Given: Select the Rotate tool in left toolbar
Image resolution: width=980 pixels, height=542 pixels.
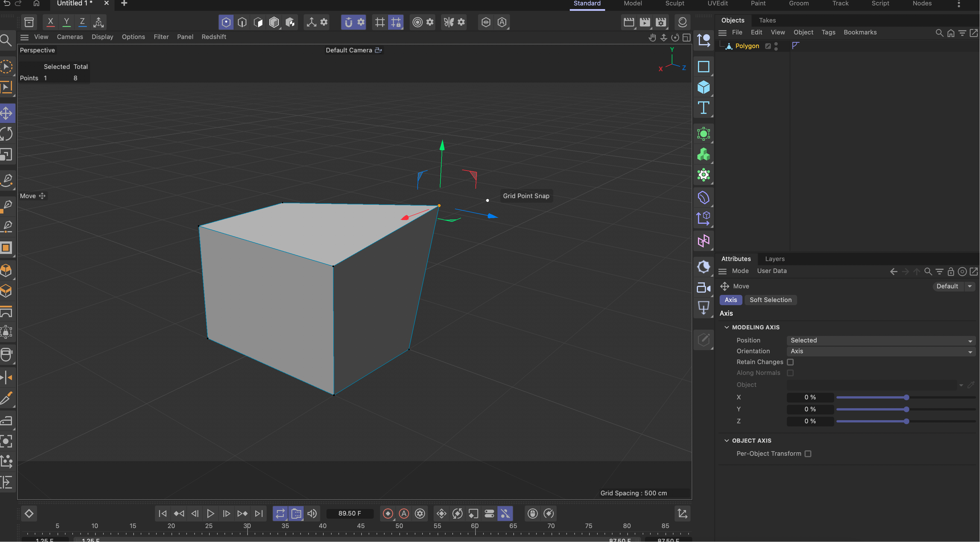Looking at the screenshot, I should point(6,134).
